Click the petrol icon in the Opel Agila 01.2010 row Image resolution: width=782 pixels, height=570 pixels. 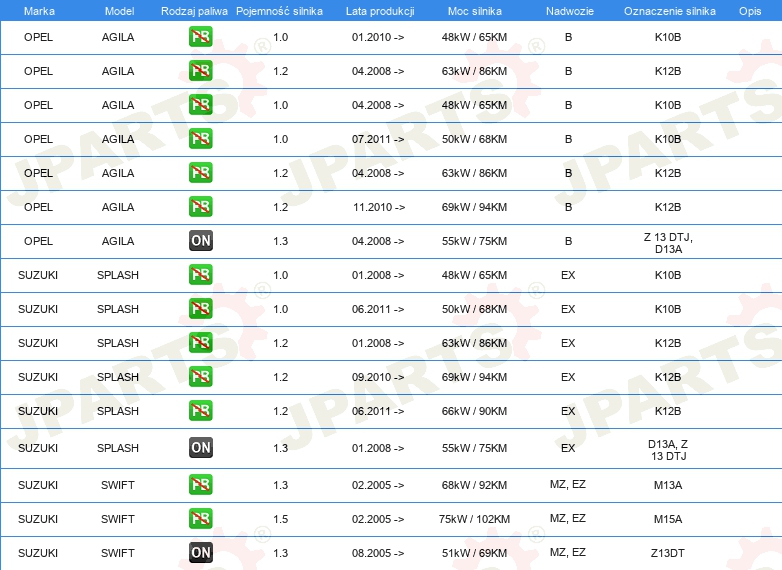click(x=200, y=37)
